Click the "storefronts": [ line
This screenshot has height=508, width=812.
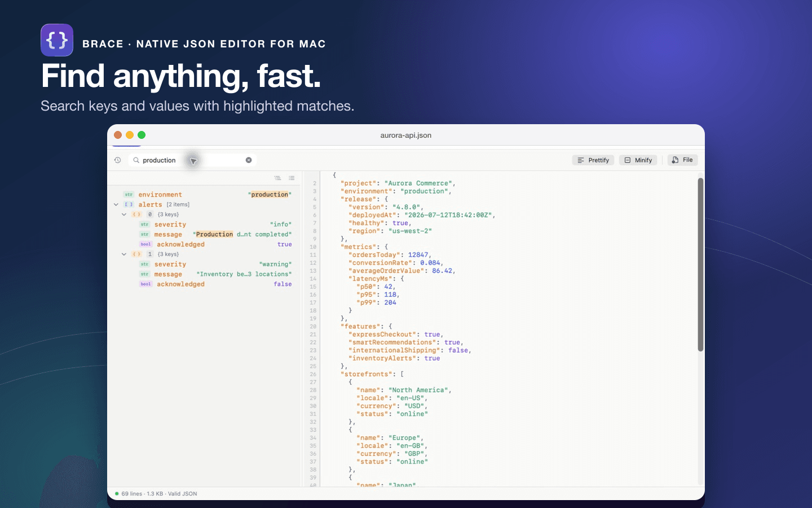pyautogui.click(x=372, y=374)
